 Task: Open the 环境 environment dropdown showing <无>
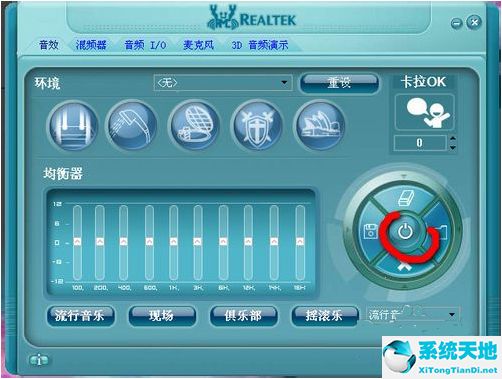point(223,83)
